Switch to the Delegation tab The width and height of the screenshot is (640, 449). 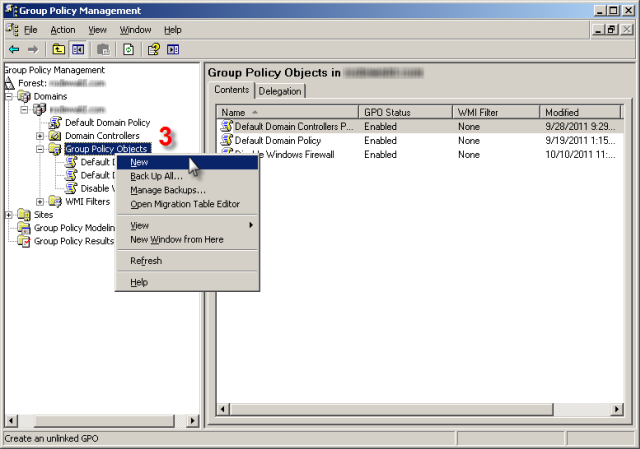coord(280,91)
